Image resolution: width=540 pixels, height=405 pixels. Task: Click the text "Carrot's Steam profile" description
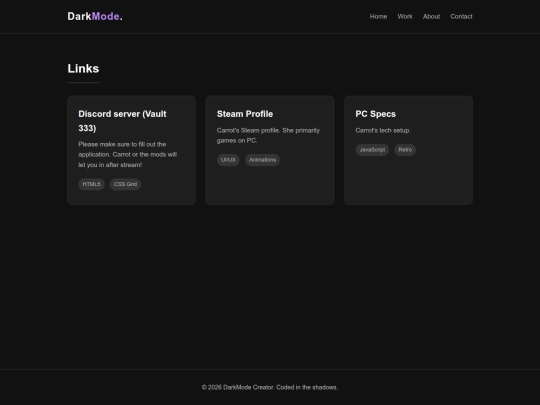click(268, 135)
